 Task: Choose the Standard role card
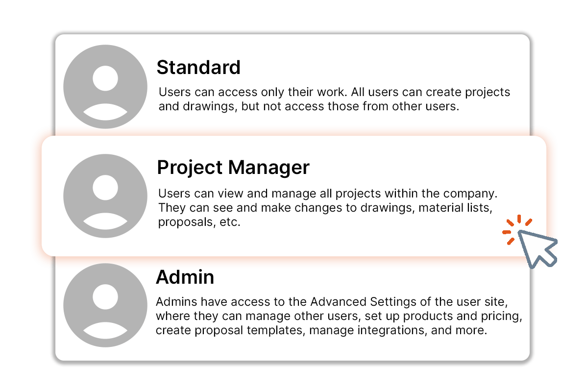point(293,85)
